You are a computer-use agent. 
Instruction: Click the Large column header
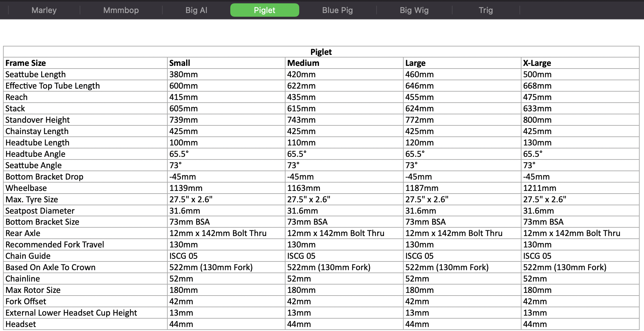(415, 63)
